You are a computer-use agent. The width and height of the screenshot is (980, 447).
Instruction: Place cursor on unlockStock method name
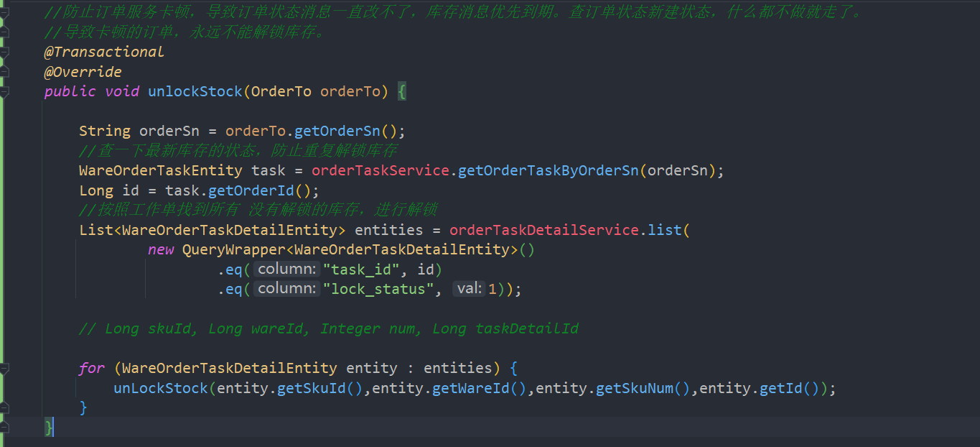point(195,91)
